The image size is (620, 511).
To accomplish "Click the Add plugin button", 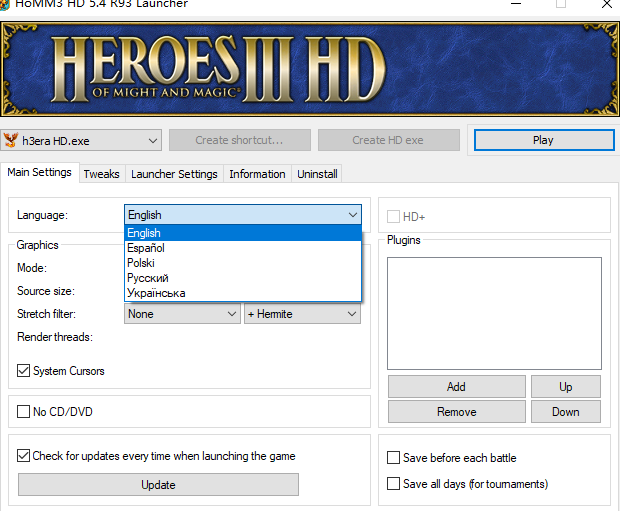I will point(457,386).
